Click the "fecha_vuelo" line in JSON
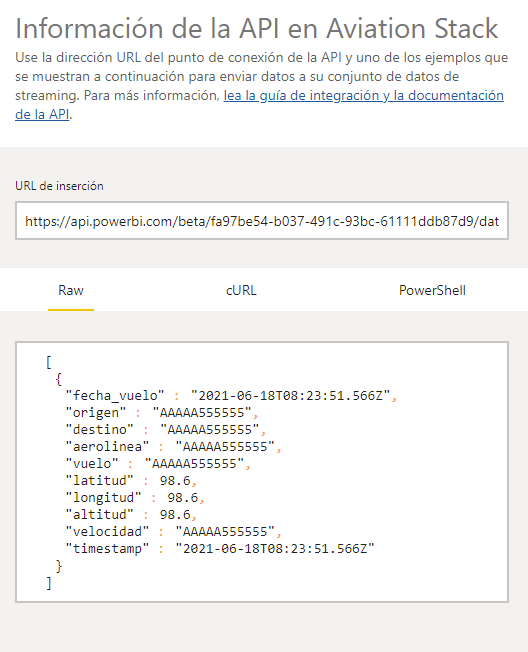Screen dimensions: 528x652 231,395
